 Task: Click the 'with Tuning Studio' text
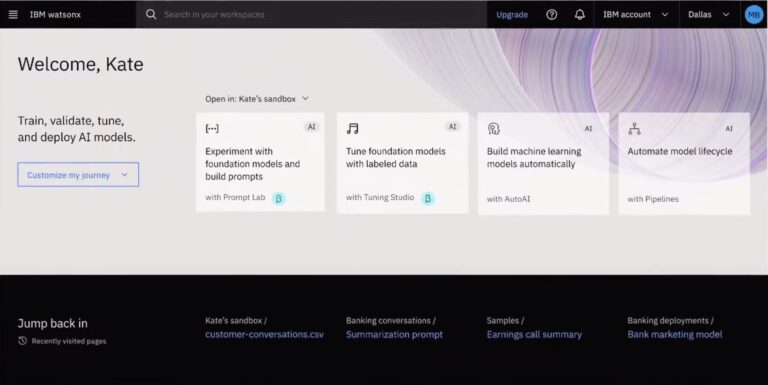pyautogui.click(x=380, y=197)
